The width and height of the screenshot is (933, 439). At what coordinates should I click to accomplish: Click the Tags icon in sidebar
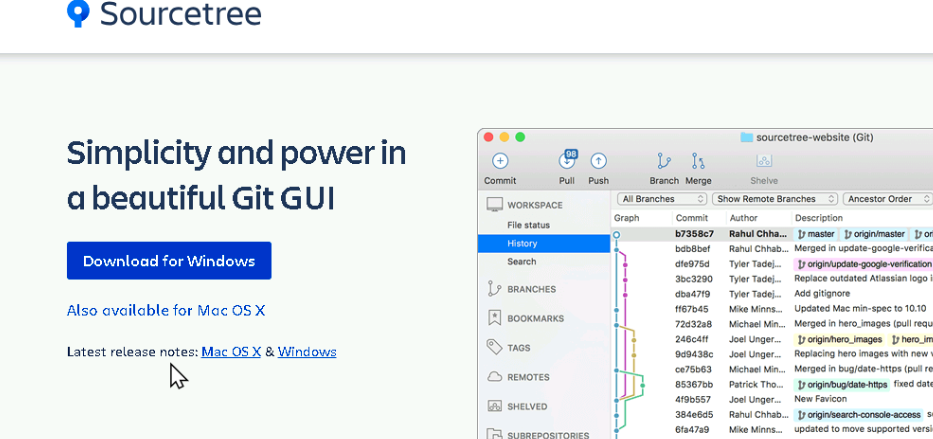(494, 347)
